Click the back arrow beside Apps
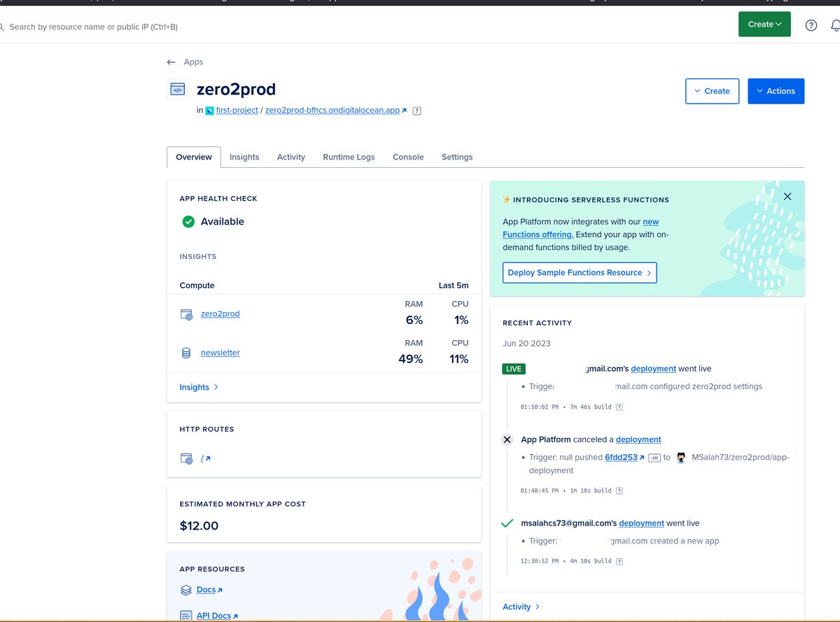Screen dimensions: 840x622 click(171, 62)
